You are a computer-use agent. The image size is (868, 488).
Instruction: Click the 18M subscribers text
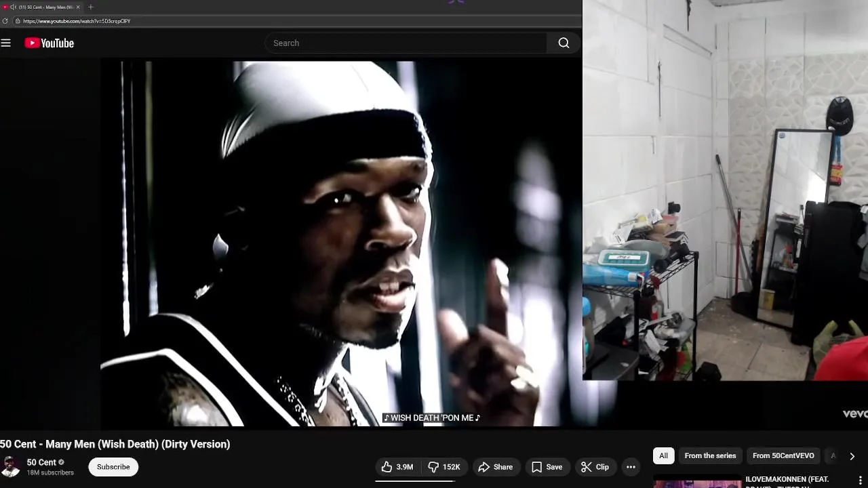pos(50,473)
